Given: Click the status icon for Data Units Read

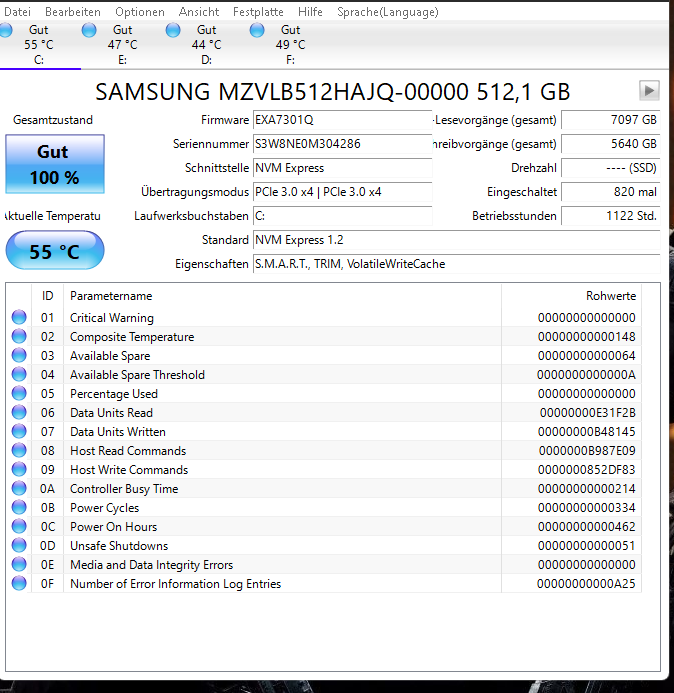Looking at the screenshot, I should click(19, 412).
